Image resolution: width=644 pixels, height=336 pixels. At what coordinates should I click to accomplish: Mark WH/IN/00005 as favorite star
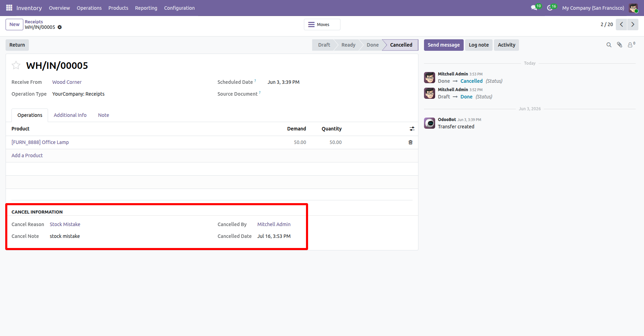point(16,65)
